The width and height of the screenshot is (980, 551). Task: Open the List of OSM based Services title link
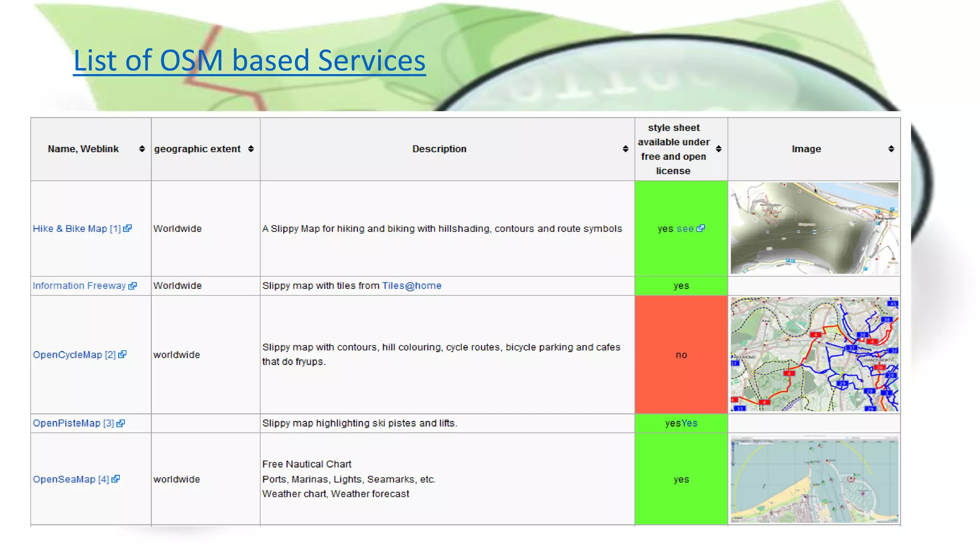coord(249,61)
